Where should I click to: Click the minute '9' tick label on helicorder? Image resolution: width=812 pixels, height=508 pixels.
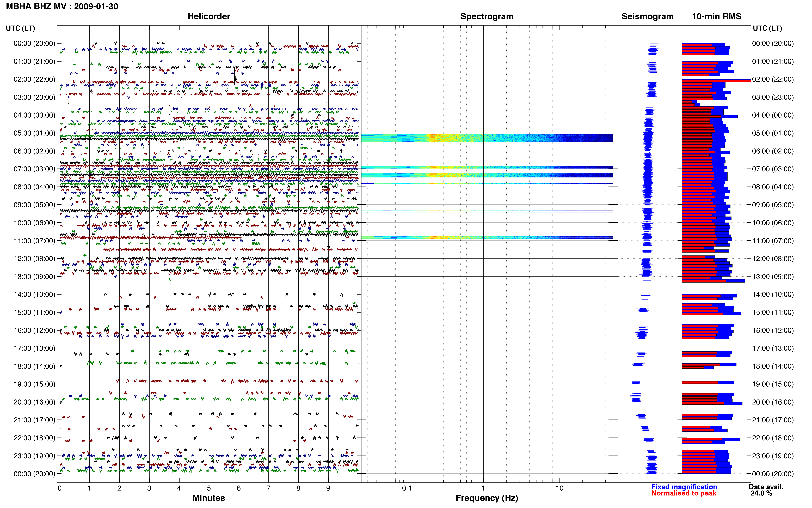328,488
